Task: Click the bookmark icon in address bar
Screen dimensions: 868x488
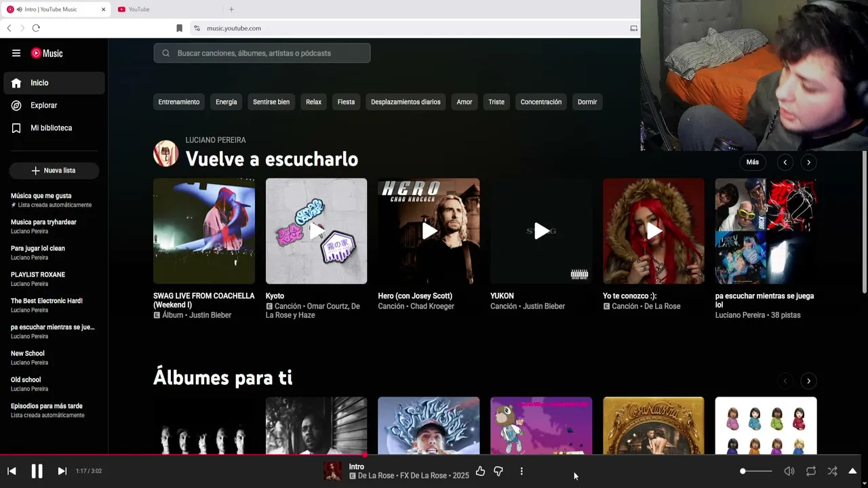Action: [x=179, y=28]
